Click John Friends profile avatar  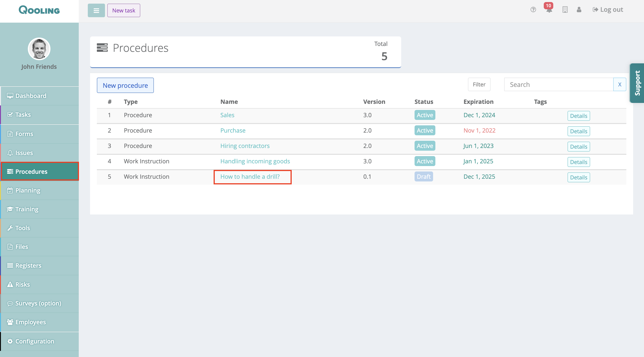[39, 49]
